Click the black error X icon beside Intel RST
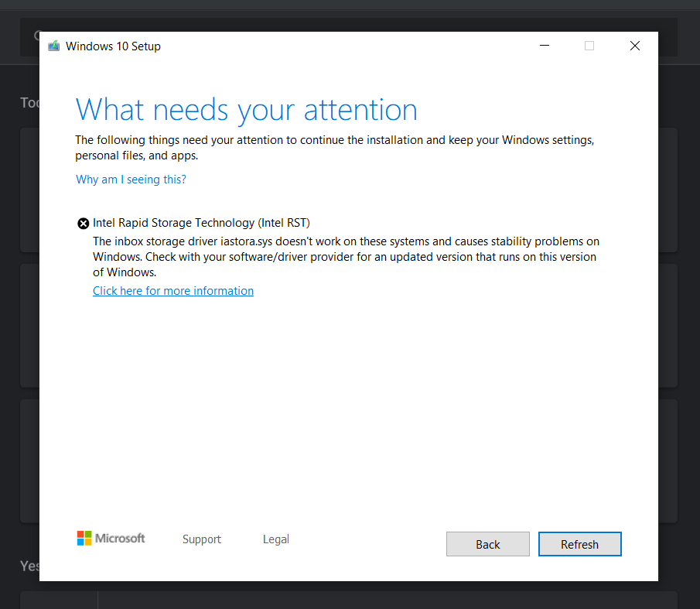700x609 pixels. tap(84, 224)
